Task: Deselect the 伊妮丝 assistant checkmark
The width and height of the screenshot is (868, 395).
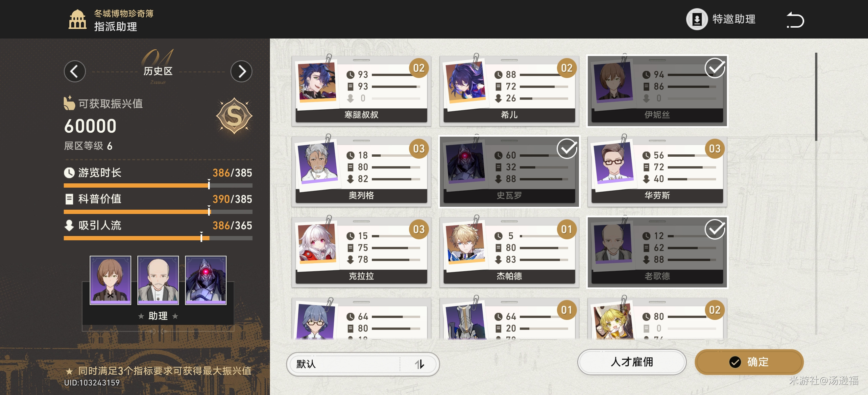Action: coord(715,68)
